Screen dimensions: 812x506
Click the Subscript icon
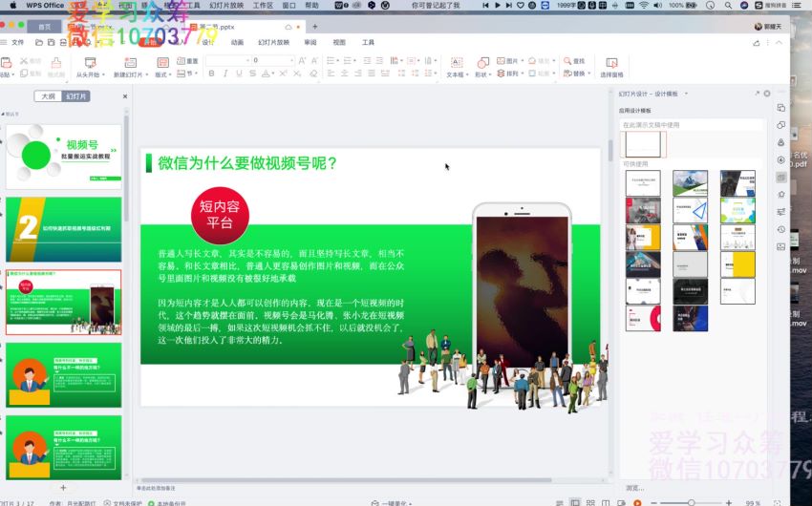[x=297, y=74]
